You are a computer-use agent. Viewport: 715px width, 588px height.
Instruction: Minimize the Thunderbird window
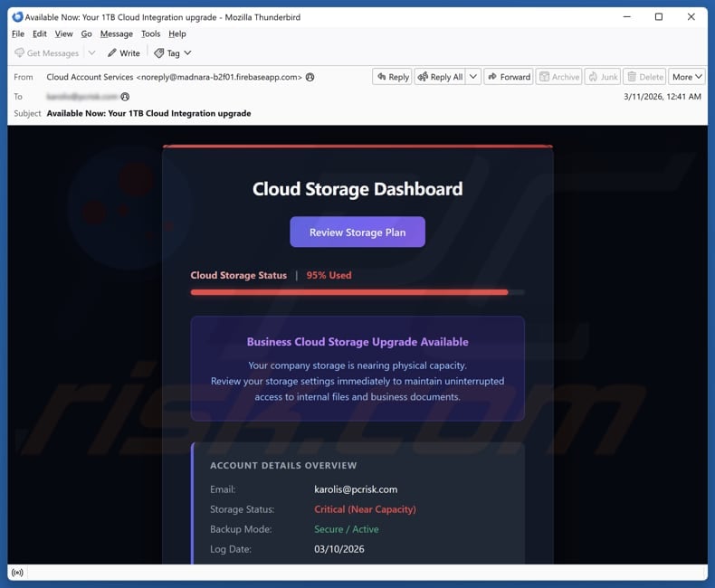[x=627, y=17]
